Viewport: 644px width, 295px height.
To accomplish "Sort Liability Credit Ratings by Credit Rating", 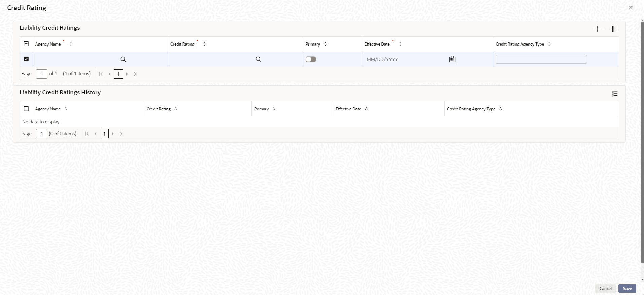I will click(204, 44).
